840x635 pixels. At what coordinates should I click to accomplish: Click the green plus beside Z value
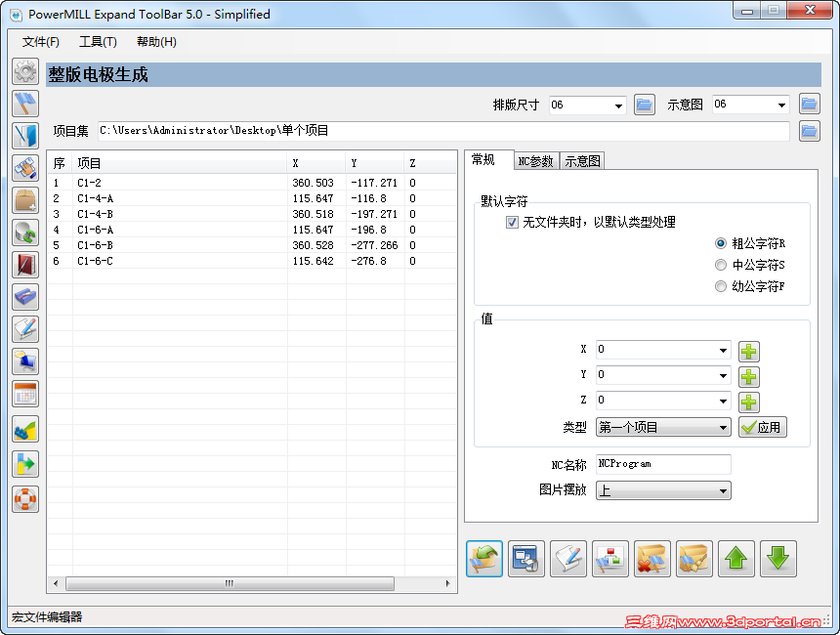(749, 402)
